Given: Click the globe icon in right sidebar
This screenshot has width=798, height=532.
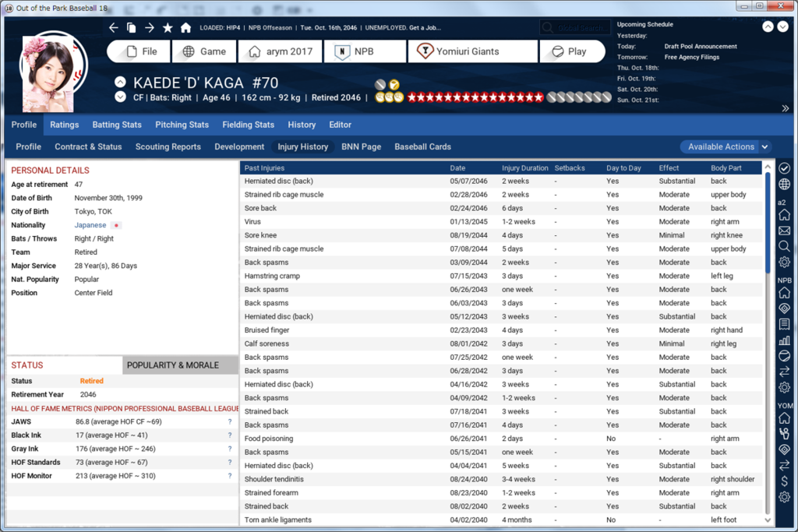Looking at the screenshot, I should point(784,184).
